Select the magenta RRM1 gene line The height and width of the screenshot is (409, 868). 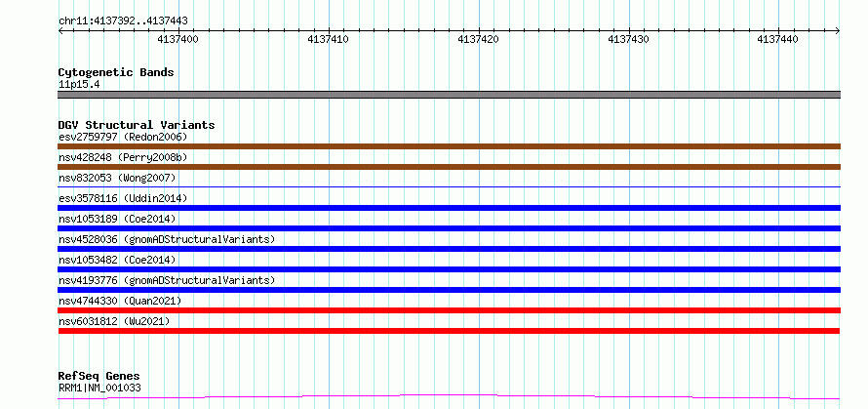449,397
